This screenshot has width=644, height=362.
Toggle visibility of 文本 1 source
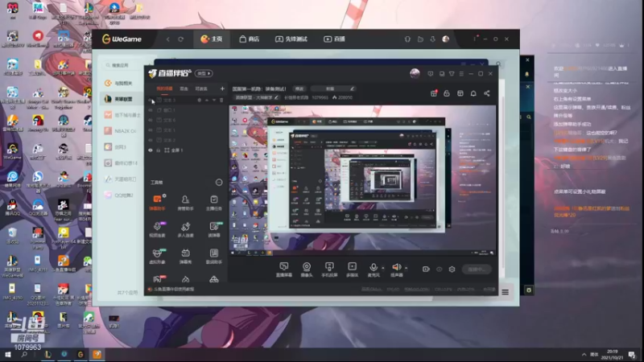(151, 130)
